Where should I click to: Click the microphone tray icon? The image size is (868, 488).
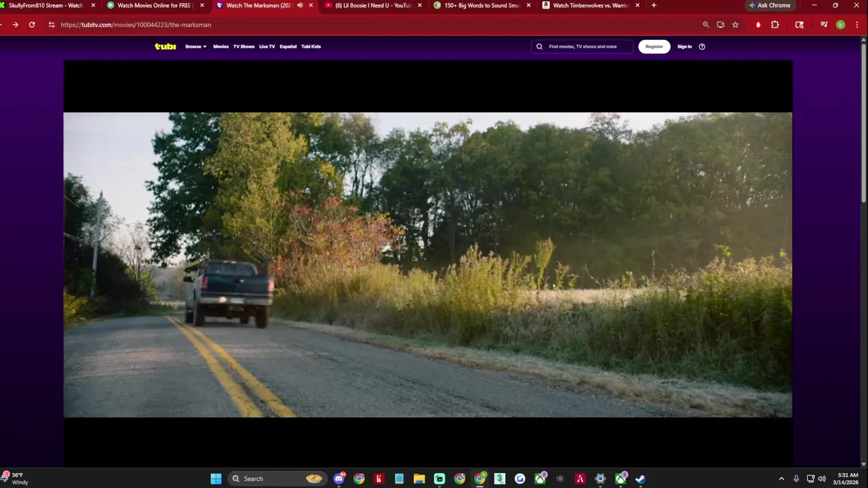pos(796,479)
